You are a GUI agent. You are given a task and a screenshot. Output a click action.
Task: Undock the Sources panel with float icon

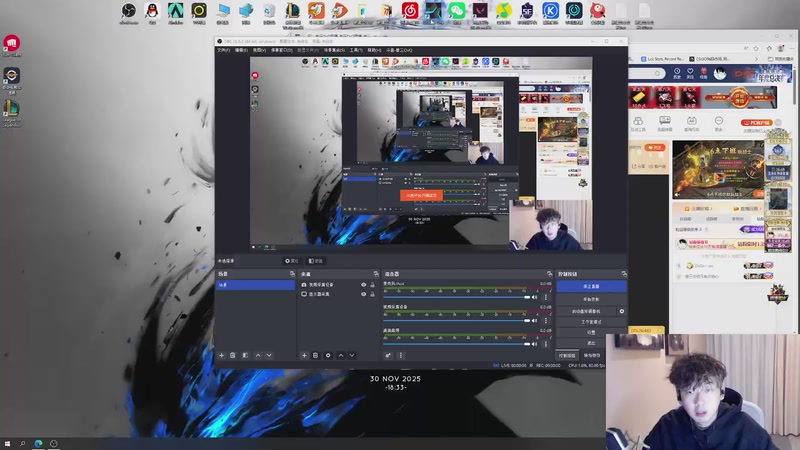point(376,274)
